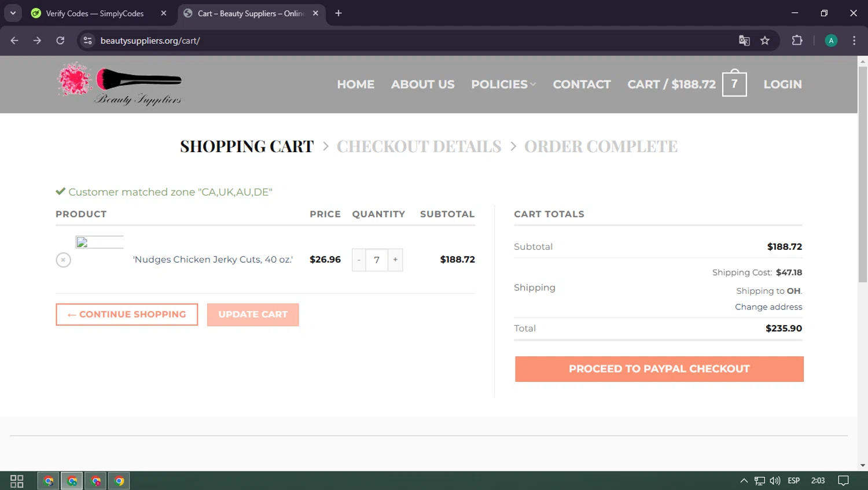The image size is (868, 490).
Task: Open the Windows Task View icon
Action: click(17, 481)
